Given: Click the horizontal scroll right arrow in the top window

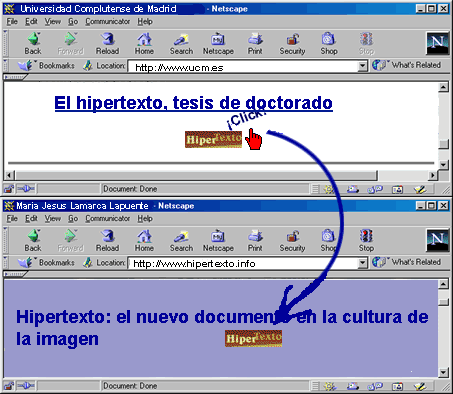Looking at the screenshot, I should click(433, 175).
